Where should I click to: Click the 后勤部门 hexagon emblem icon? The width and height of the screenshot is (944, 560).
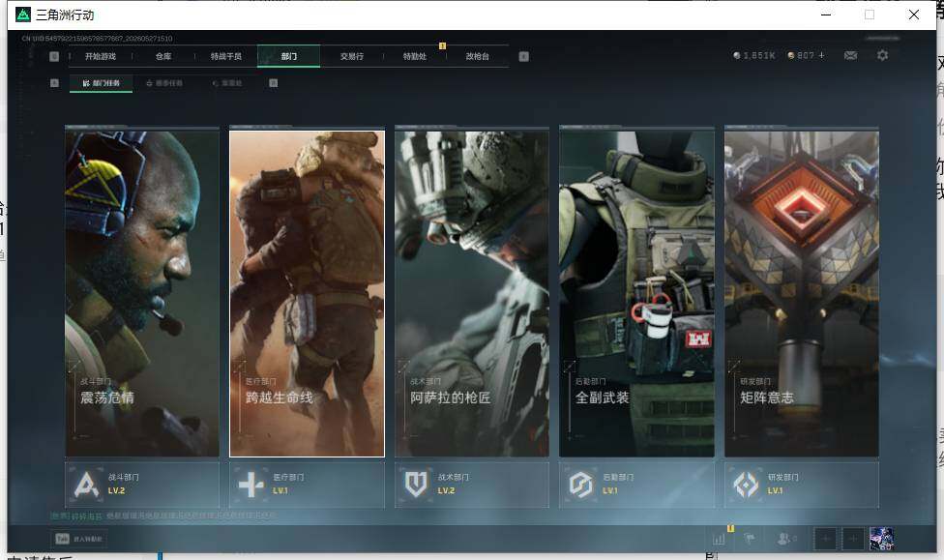click(x=581, y=485)
